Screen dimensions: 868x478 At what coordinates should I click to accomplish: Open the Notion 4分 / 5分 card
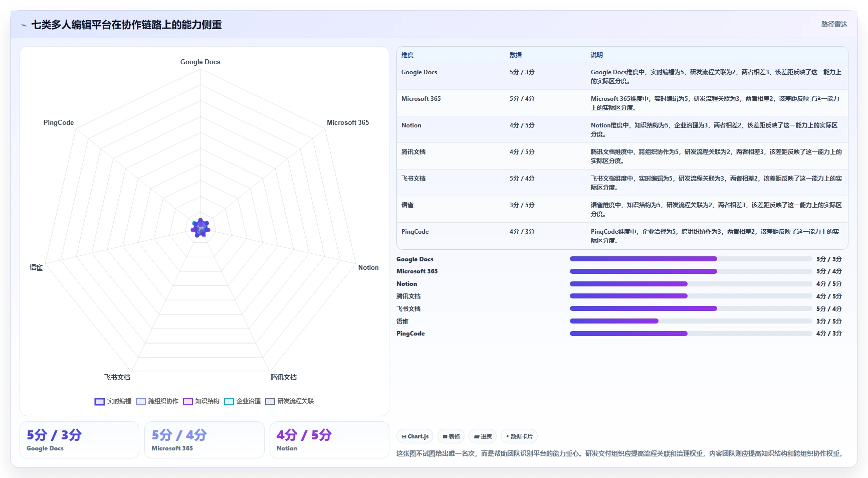pos(329,440)
